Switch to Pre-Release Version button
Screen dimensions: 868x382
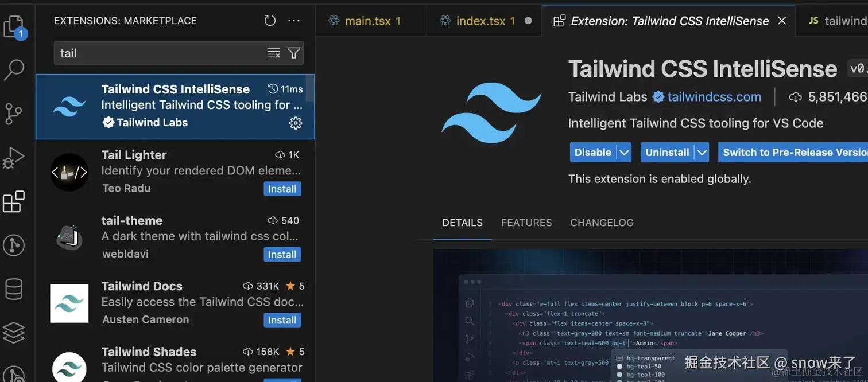point(793,153)
